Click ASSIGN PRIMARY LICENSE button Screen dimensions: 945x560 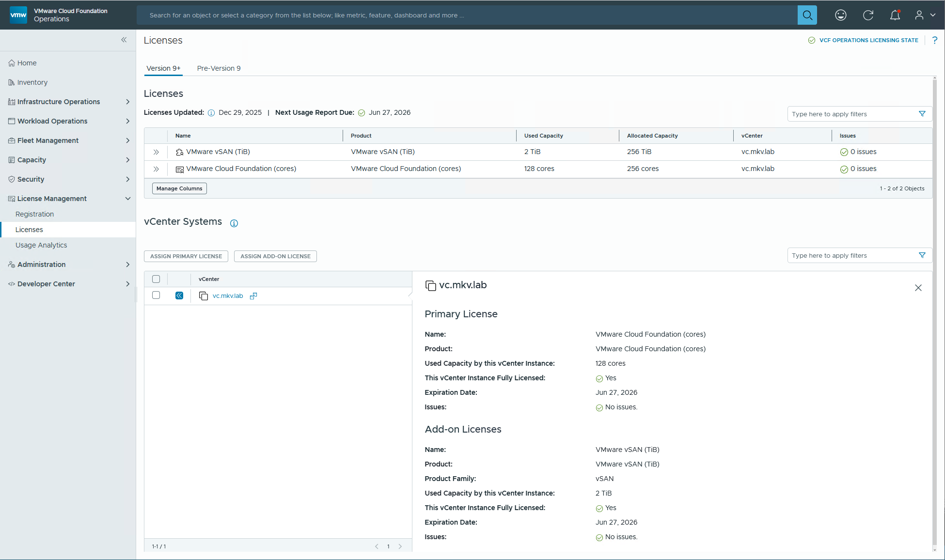coord(186,256)
